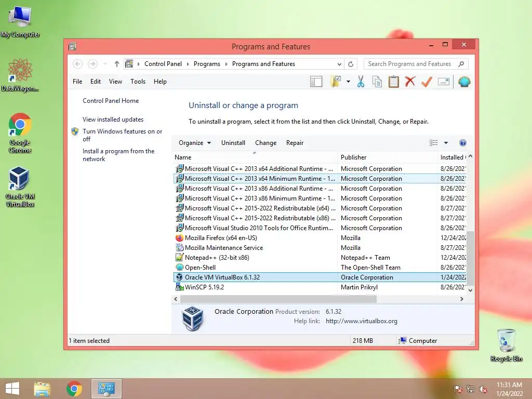Screen dimensions: 532x399
Task: Click the Repair button
Action: pyautogui.click(x=295, y=143)
